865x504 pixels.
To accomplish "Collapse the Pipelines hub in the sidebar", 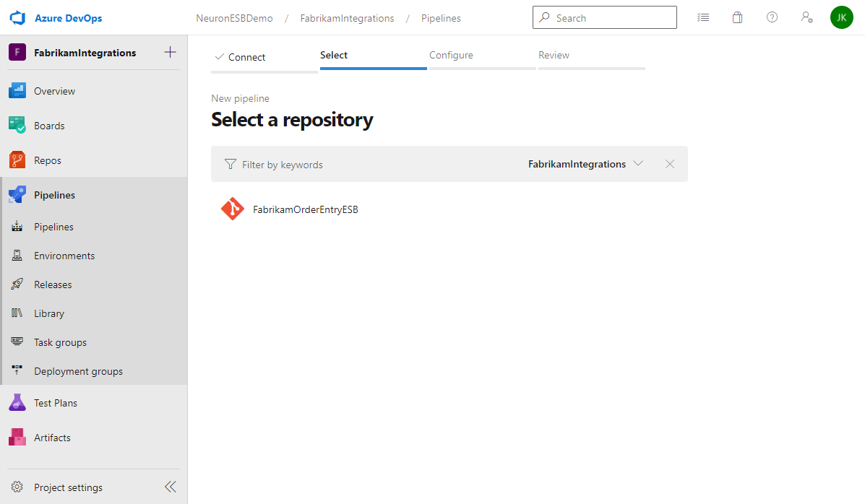I will (94, 195).
